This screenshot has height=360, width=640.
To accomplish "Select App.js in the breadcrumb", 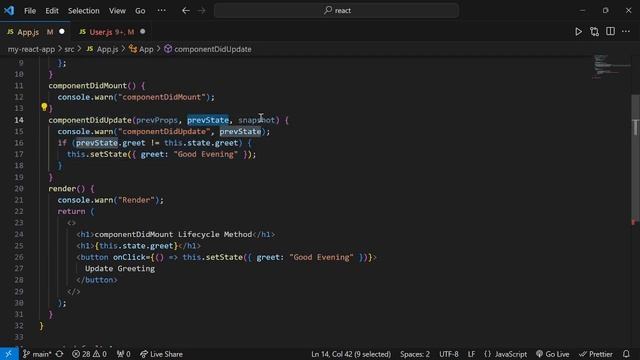I will pos(102,49).
